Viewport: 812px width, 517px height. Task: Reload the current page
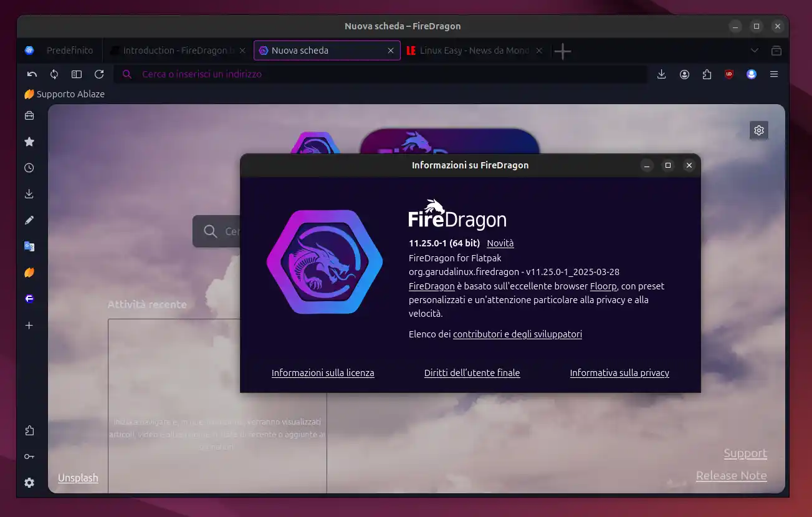click(99, 74)
